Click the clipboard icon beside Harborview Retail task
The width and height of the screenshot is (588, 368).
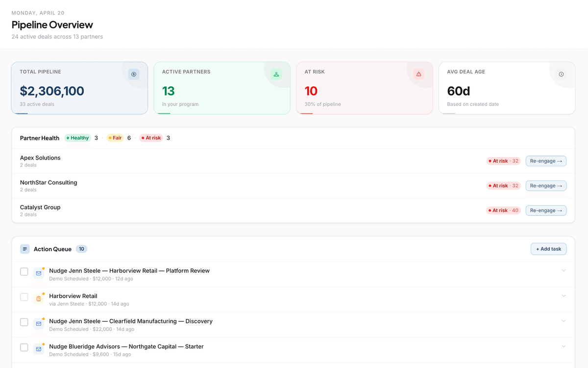(x=38, y=298)
